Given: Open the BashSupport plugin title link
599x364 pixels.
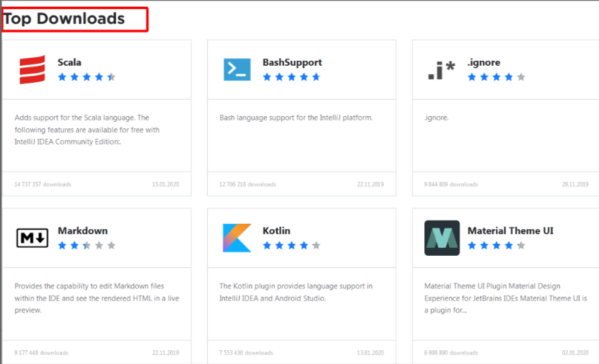Looking at the screenshot, I should 292,62.
